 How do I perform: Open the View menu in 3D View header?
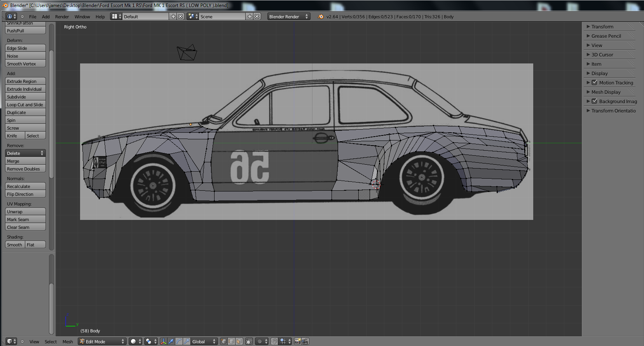pyautogui.click(x=34, y=342)
